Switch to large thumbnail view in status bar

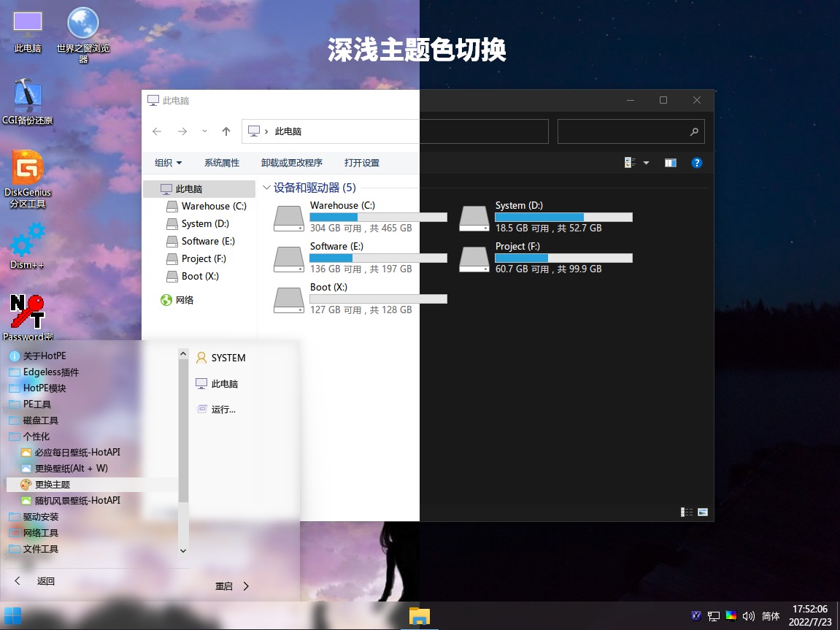point(704,512)
